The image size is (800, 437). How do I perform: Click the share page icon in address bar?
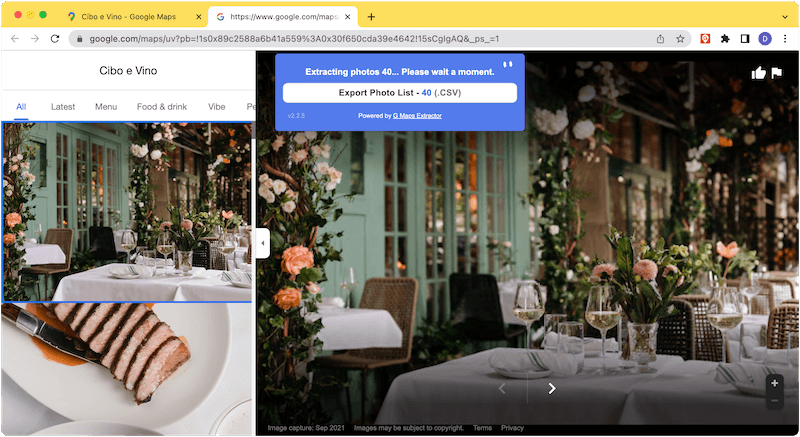(x=660, y=39)
